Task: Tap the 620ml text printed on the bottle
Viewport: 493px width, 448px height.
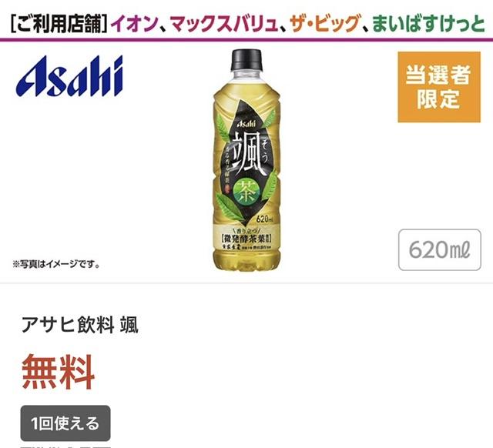Action: (x=265, y=219)
